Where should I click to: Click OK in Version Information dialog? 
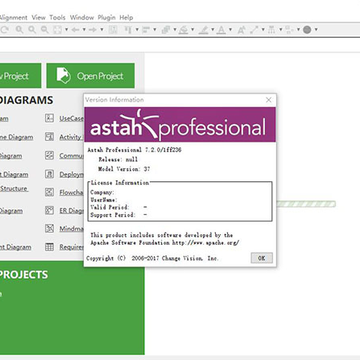tap(262, 258)
